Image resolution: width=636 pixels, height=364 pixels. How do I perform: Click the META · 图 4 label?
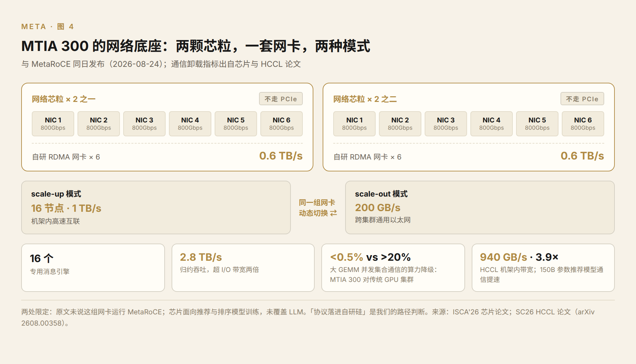coord(48,26)
